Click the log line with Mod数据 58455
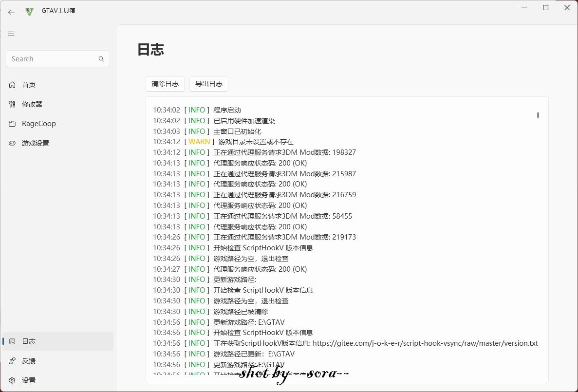Image resolution: width=578 pixels, height=392 pixels. 253,216
